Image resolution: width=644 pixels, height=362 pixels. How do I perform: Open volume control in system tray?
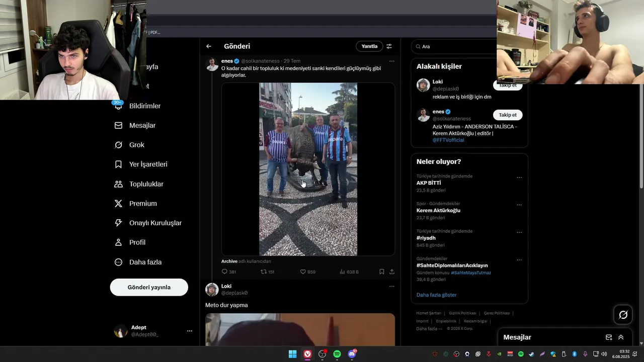604,354
